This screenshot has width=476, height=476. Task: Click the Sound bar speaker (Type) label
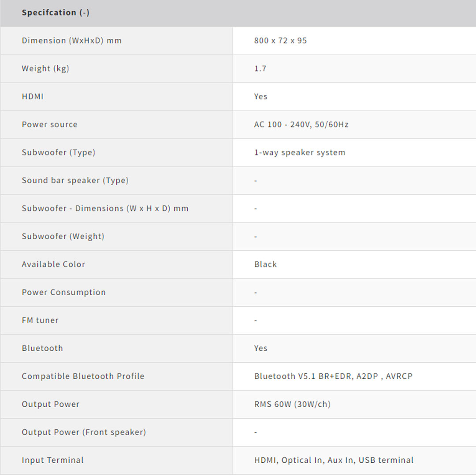[x=75, y=180]
